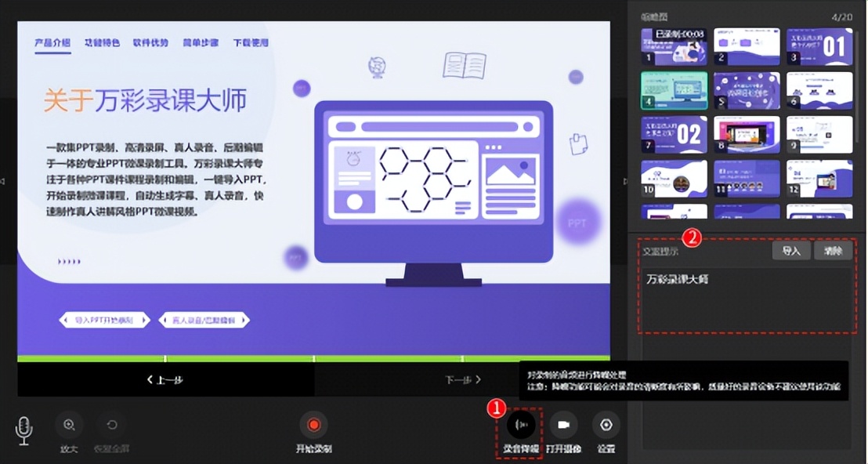868x464 pixels.
Task: Click the 导入 import script button
Action: (791, 250)
